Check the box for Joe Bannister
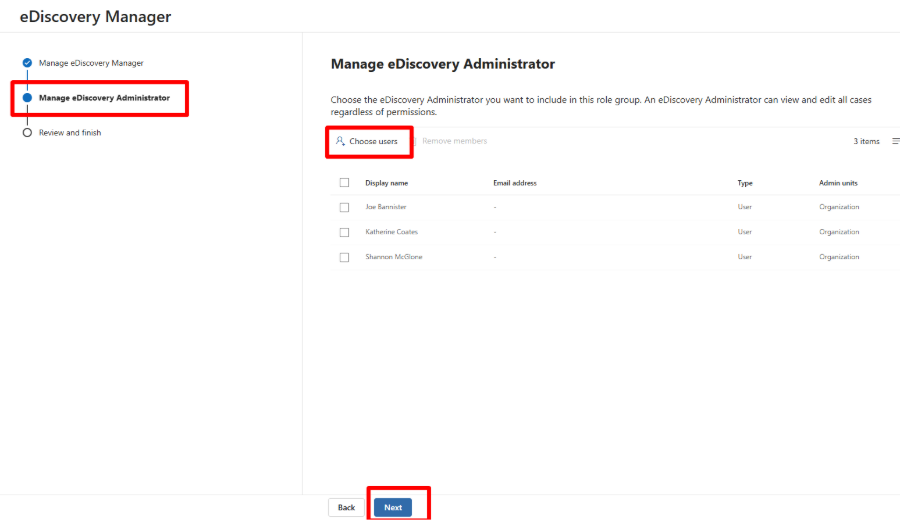 tap(344, 207)
